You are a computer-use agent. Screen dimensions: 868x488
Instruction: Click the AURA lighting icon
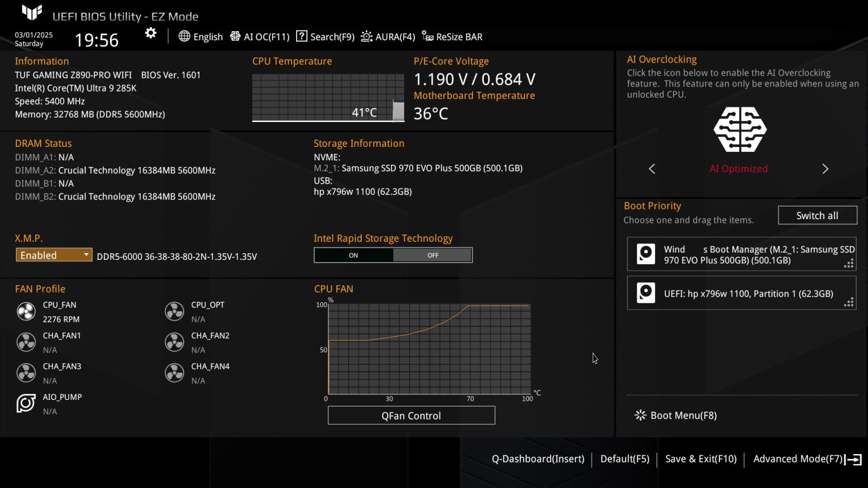point(367,36)
